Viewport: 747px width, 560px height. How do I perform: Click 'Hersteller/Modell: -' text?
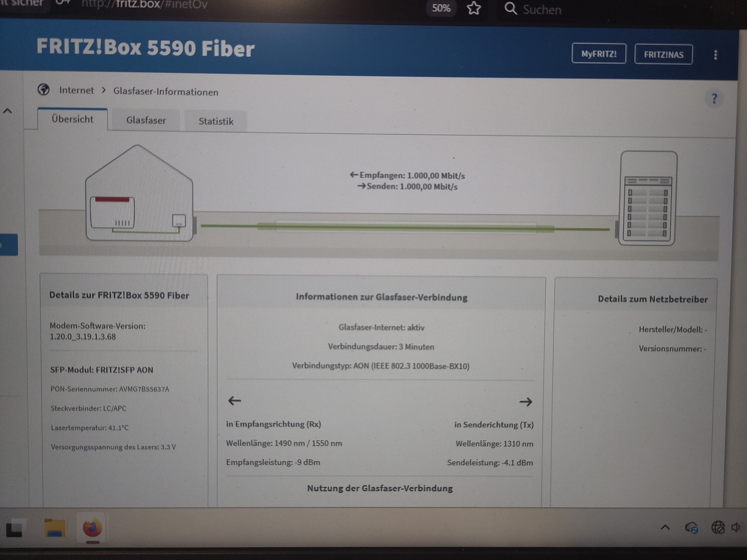673,329
